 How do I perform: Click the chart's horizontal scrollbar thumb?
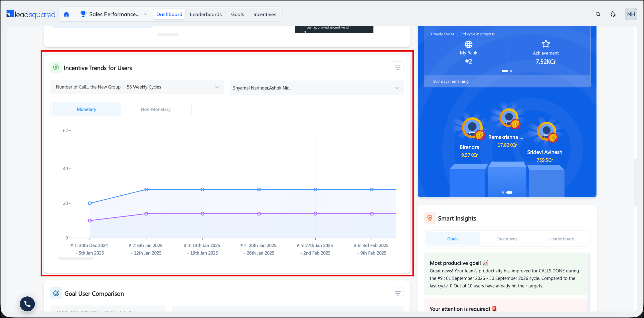(76, 258)
